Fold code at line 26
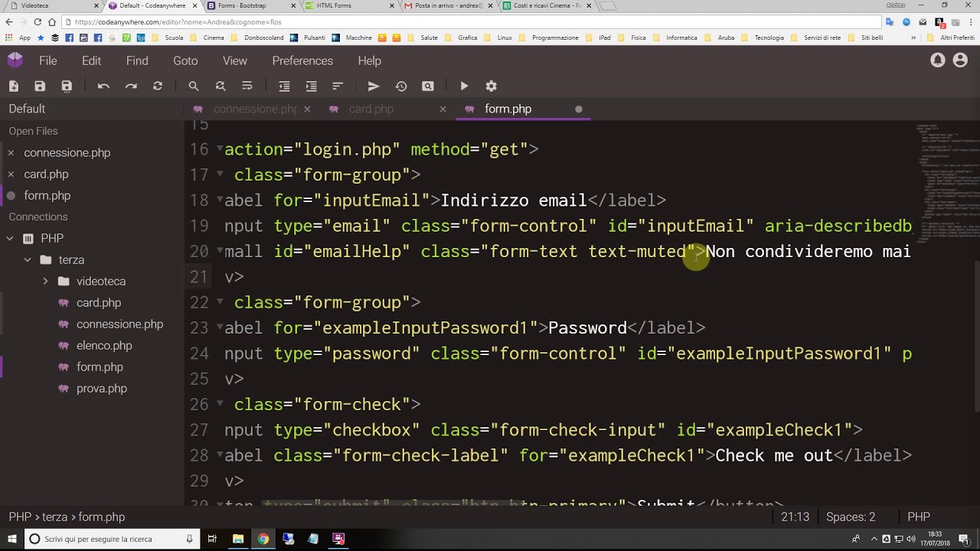 point(219,404)
